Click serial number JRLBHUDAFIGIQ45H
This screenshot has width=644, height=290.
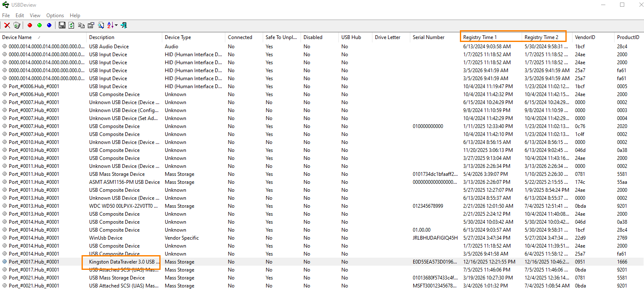(x=435, y=238)
